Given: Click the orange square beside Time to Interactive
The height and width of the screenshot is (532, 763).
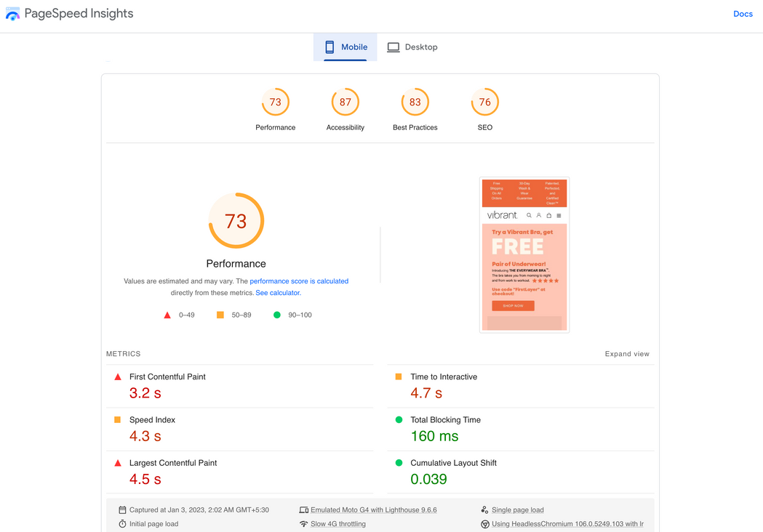Looking at the screenshot, I should pos(399,376).
